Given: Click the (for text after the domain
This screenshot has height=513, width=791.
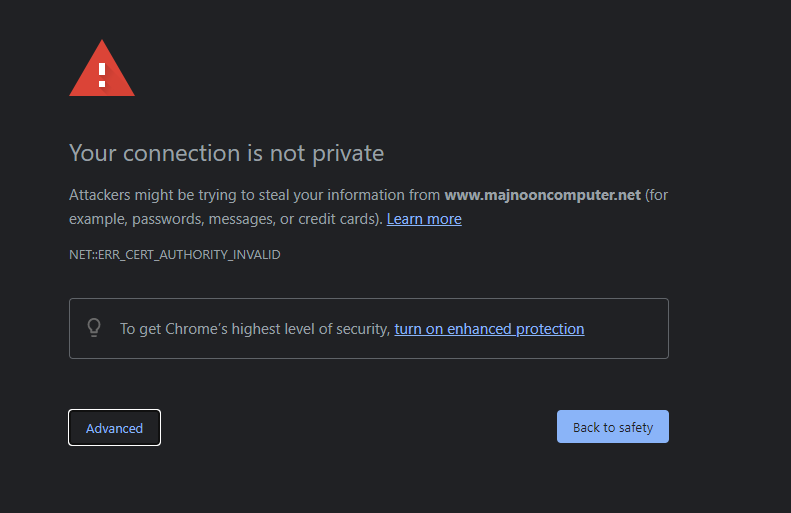Looking at the screenshot, I should (x=656, y=195).
